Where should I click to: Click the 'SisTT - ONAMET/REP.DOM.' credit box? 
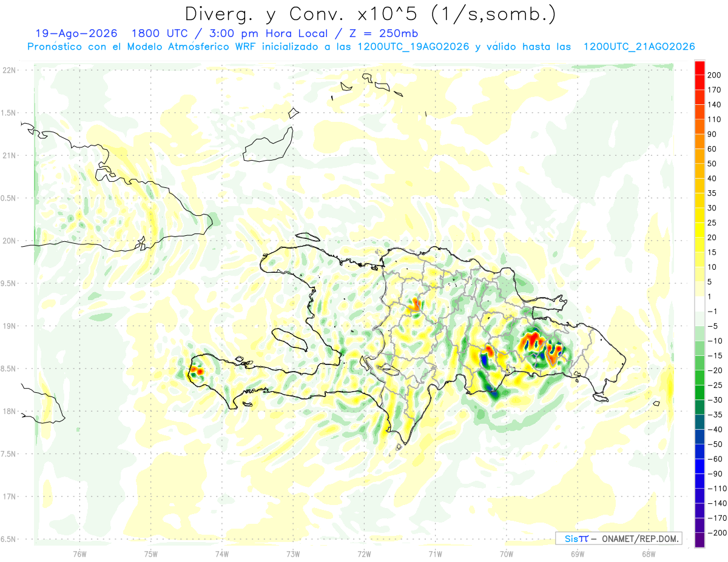(619, 538)
